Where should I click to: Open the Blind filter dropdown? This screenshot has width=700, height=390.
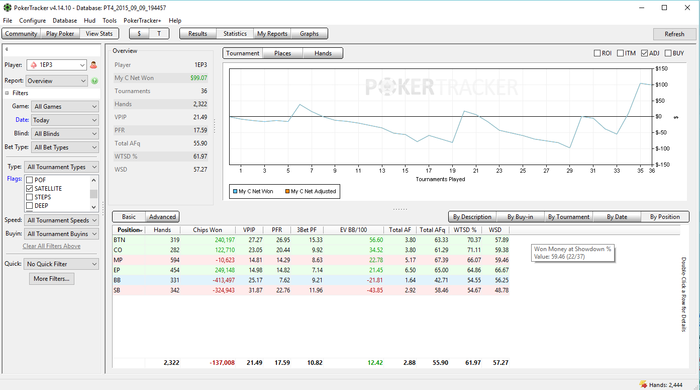(65, 133)
